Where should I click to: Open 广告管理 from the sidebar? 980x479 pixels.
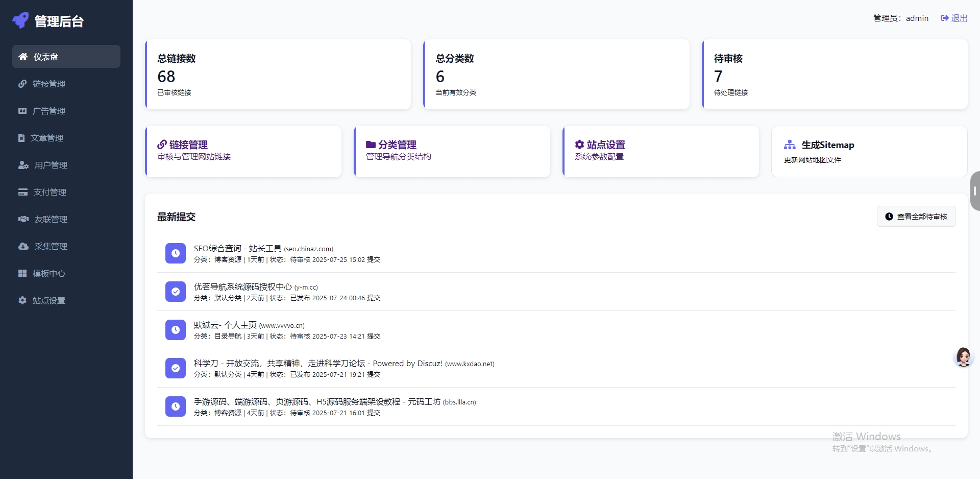pyautogui.click(x=49, y=111)
